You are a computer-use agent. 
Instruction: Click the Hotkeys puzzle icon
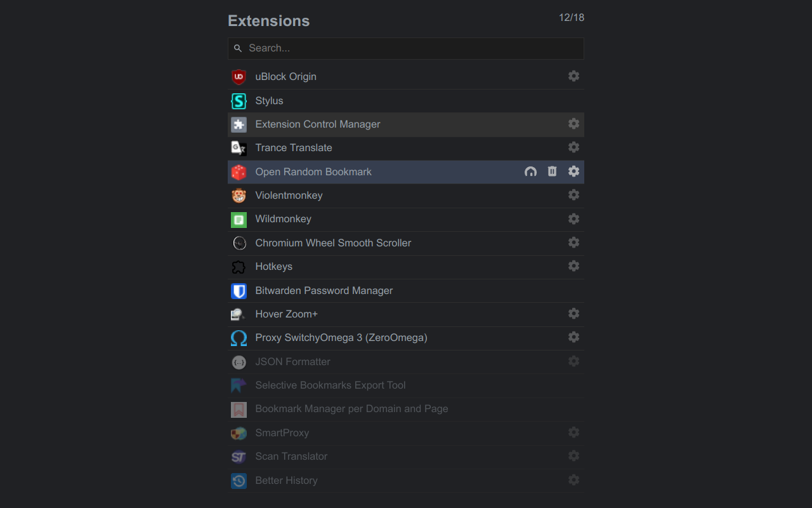coord(239,267)
